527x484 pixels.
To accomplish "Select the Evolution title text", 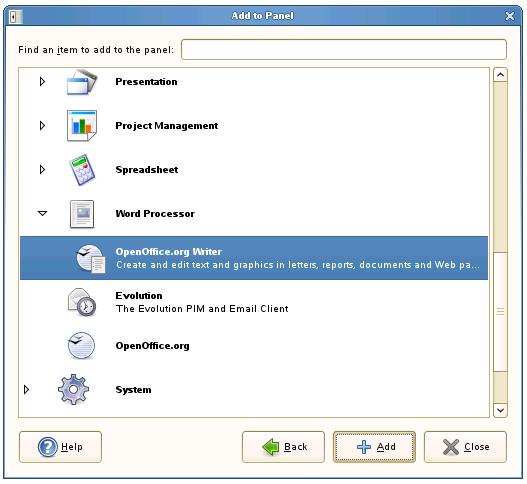I will (139, 296).
